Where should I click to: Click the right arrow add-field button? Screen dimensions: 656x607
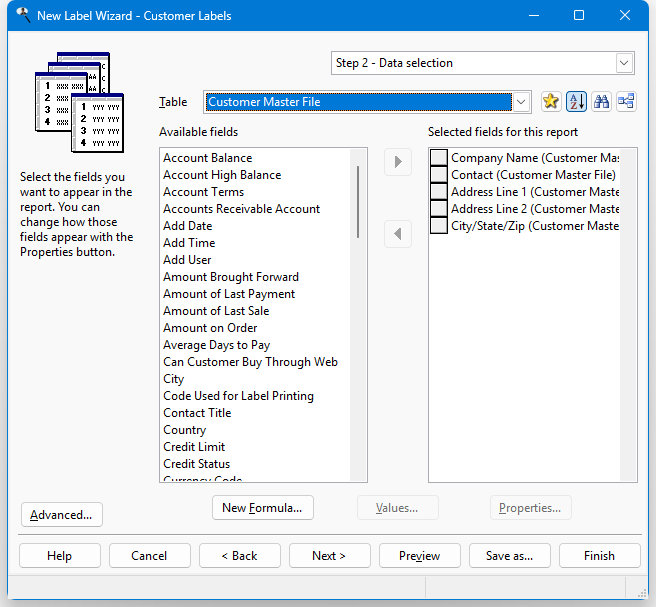click(398, 162)
